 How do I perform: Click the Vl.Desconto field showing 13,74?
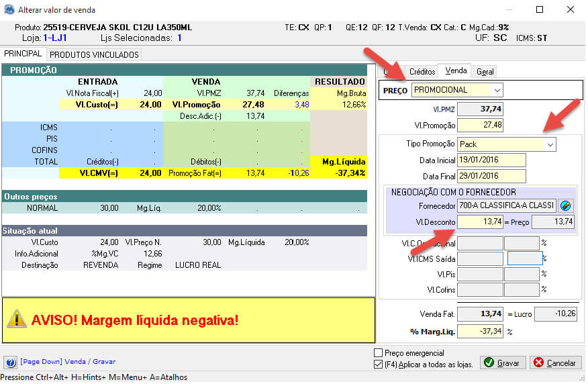click(x=480, y=222)
